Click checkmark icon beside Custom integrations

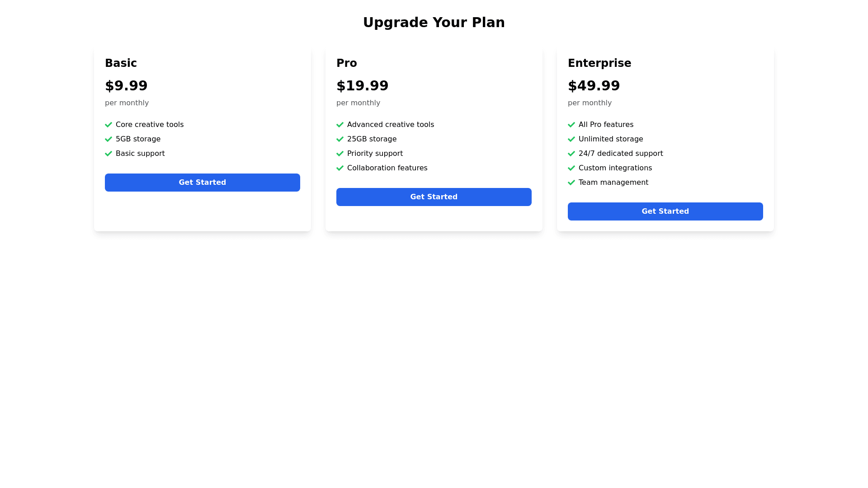click(x=571, y=168)
